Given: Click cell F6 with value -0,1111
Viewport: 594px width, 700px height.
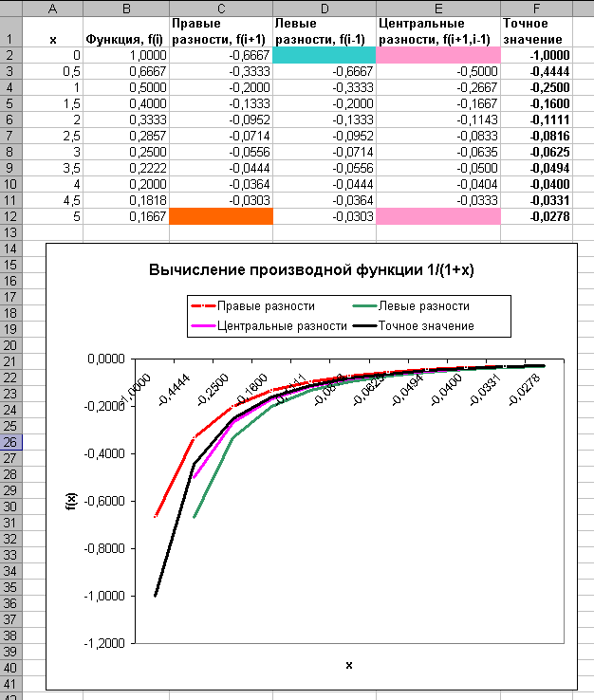Looking at the screenshot, I should tap(536, 120).
